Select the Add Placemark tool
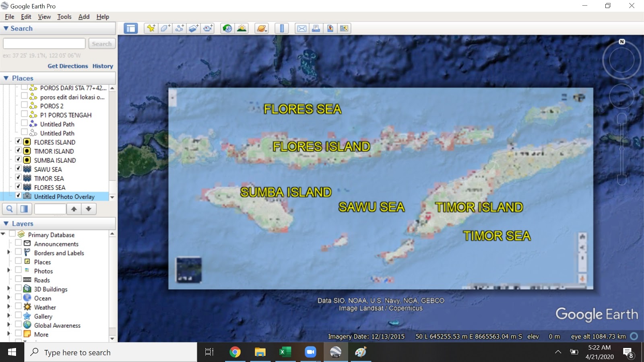 pos(151,28)
